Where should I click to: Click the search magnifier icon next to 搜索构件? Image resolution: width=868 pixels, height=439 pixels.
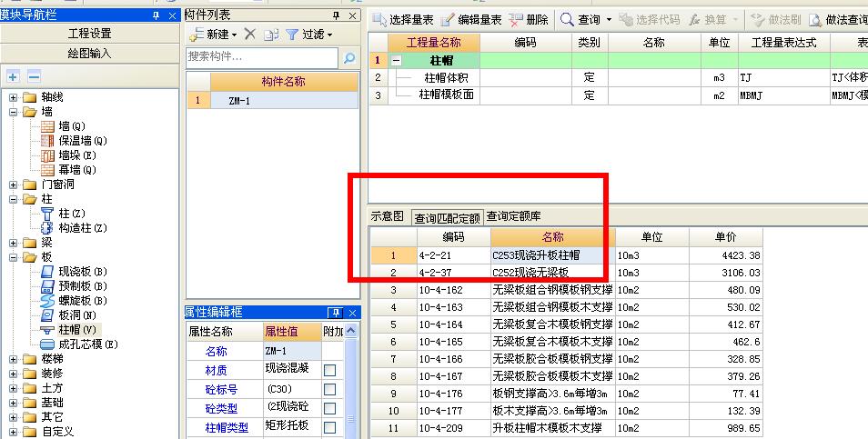tap(349, 57)
